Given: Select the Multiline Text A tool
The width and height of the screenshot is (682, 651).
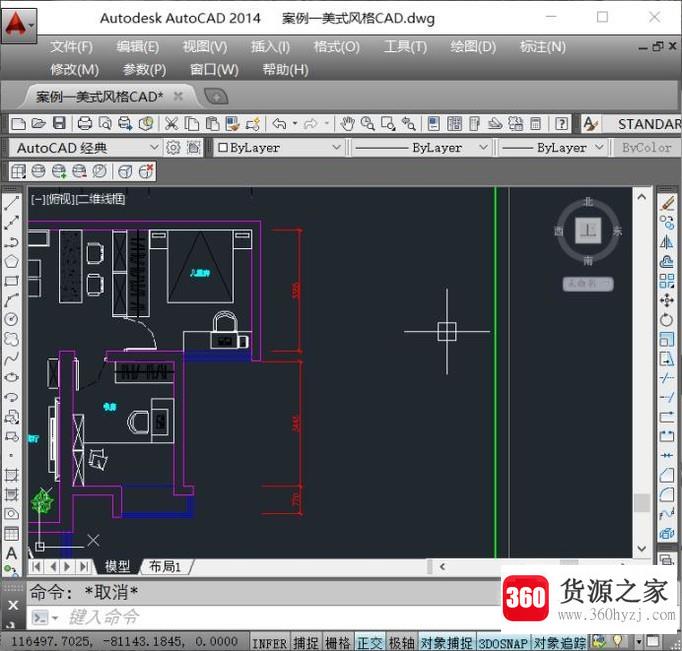Looking at the screenshot, I should pos(12,553).
